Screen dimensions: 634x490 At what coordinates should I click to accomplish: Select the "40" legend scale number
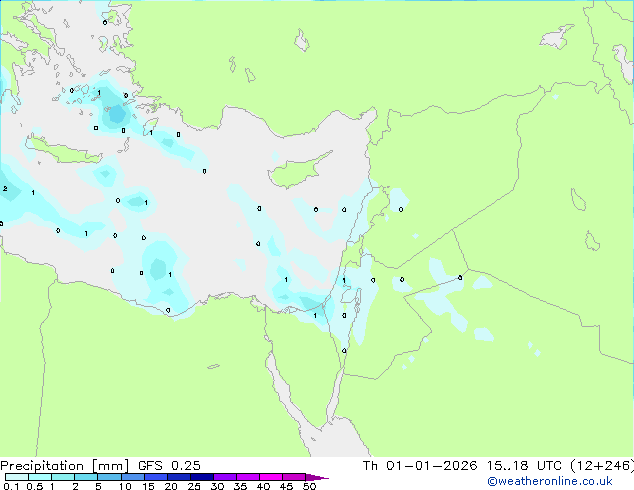[x=263, y=486]
